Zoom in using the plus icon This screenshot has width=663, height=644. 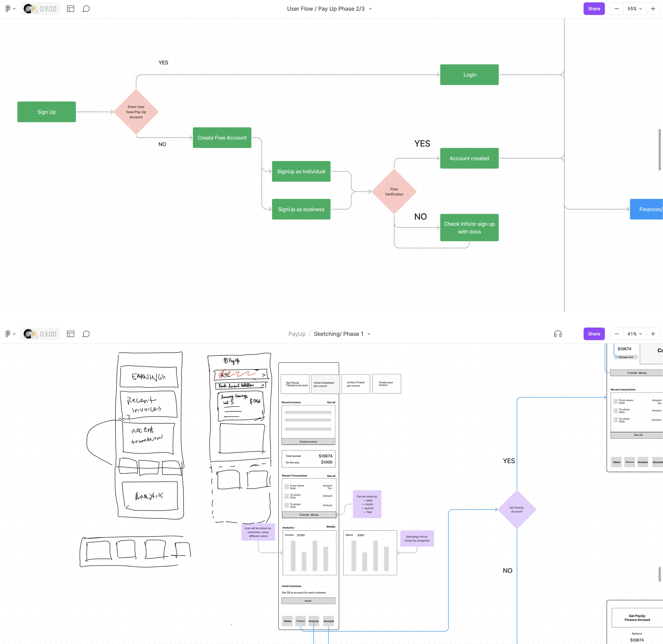tap(653, 9)
